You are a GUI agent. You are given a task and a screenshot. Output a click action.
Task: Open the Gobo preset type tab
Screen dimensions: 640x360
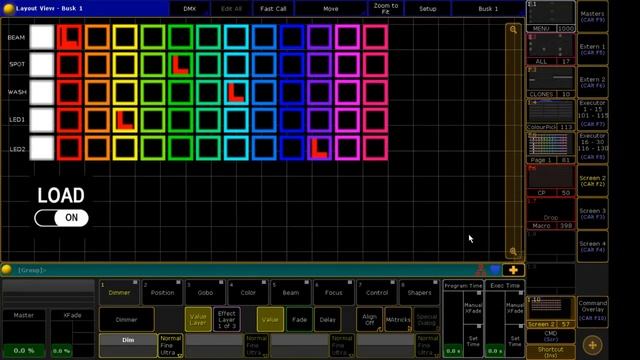point(205,292)
